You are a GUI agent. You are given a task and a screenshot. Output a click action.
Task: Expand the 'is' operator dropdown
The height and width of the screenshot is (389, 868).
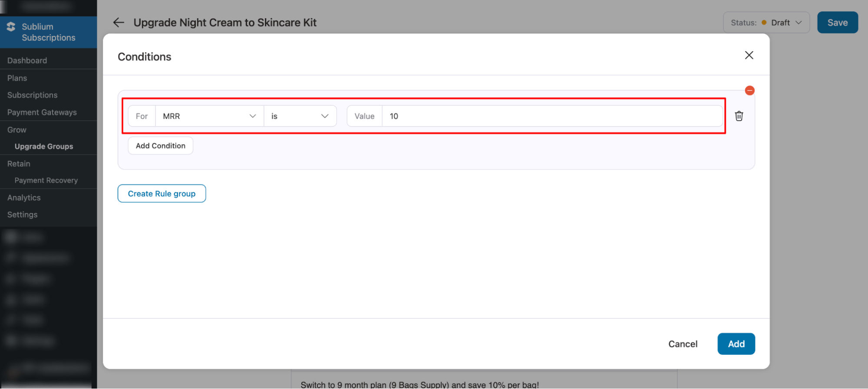(x=300, y=116)
